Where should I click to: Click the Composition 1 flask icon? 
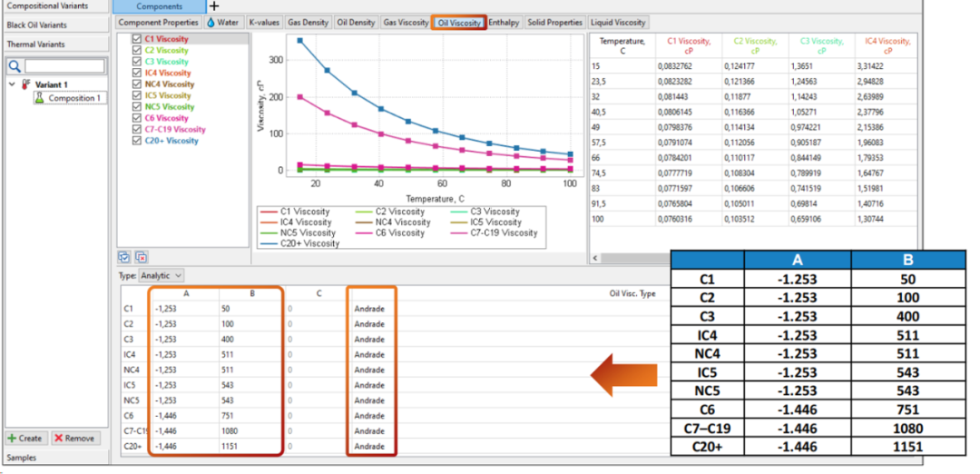point(39,98)
